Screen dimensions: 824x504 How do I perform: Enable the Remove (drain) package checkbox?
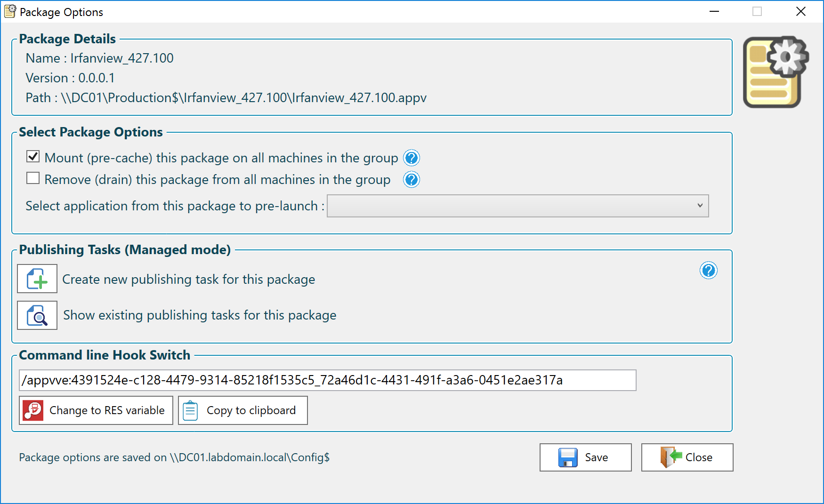33,178
